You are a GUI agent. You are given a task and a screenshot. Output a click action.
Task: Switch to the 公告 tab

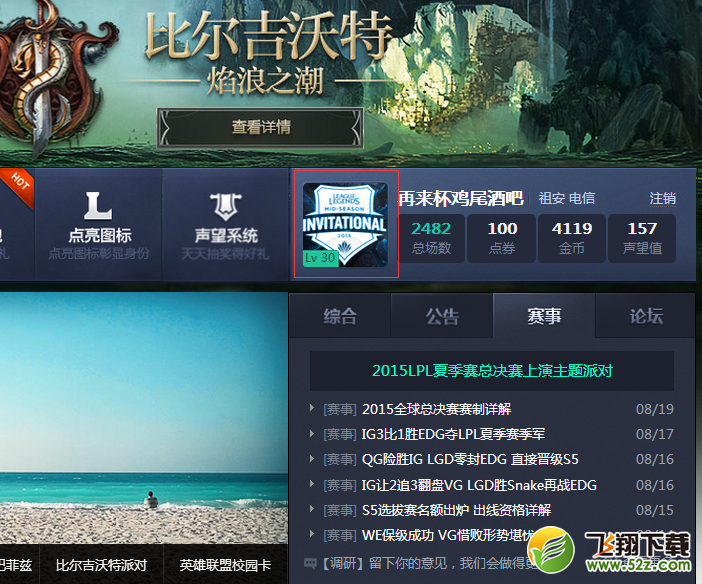442,316
